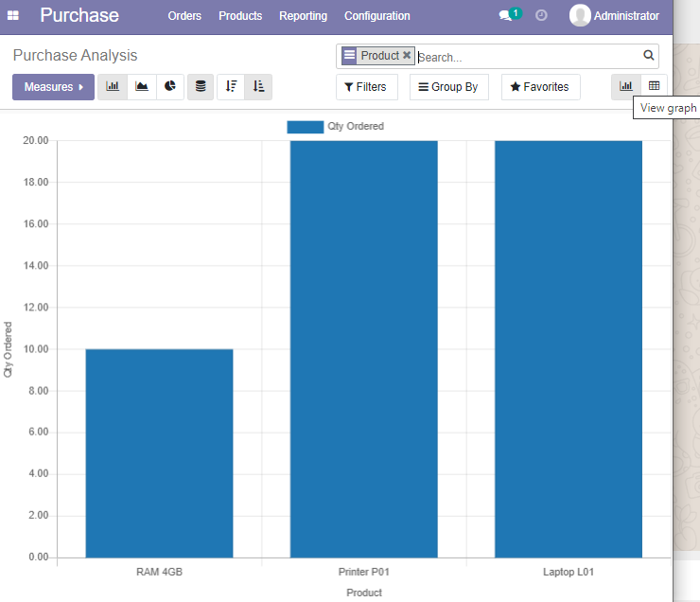Click the 10.00 y-axis value
Screen dimensions: 700x602
click(36, 349)
